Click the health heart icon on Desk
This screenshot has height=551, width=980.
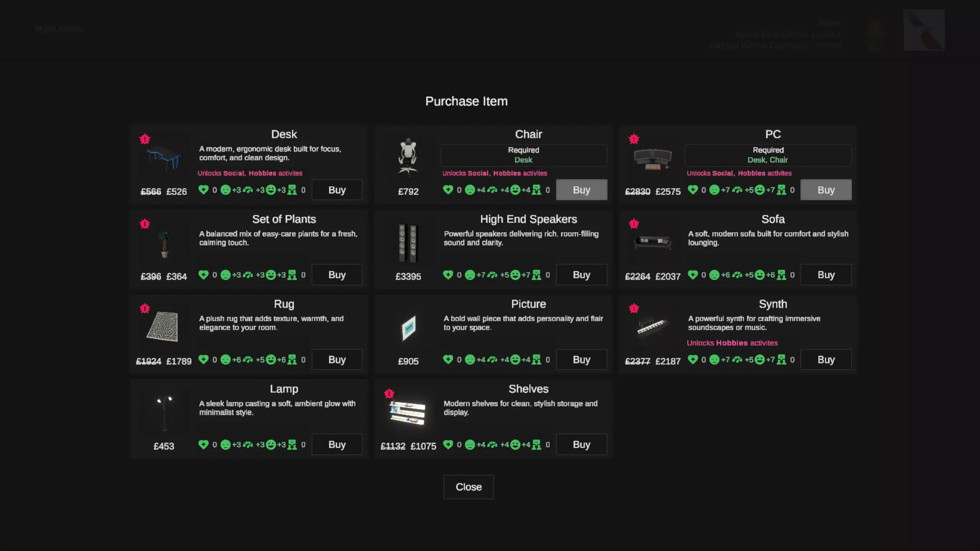coord(203,190)
